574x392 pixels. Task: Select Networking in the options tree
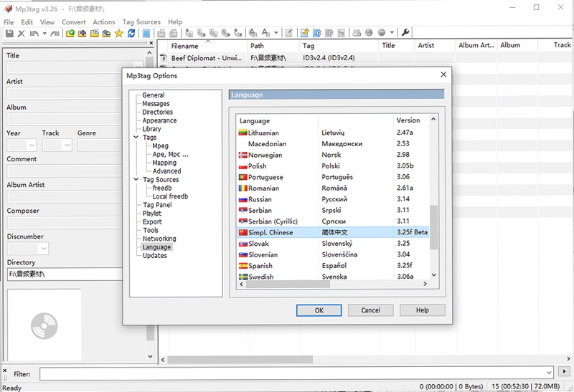[x=159, y=239]
